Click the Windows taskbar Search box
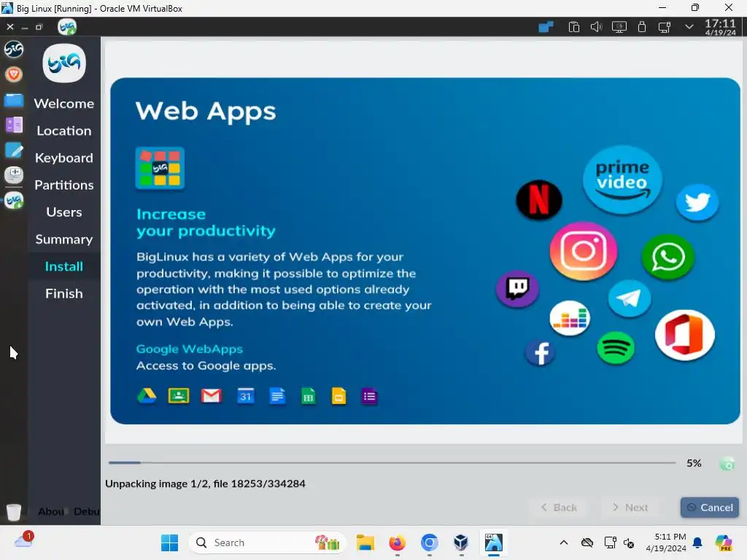The height and width of the screenshot is (560, 747). (x=267, y=542)
